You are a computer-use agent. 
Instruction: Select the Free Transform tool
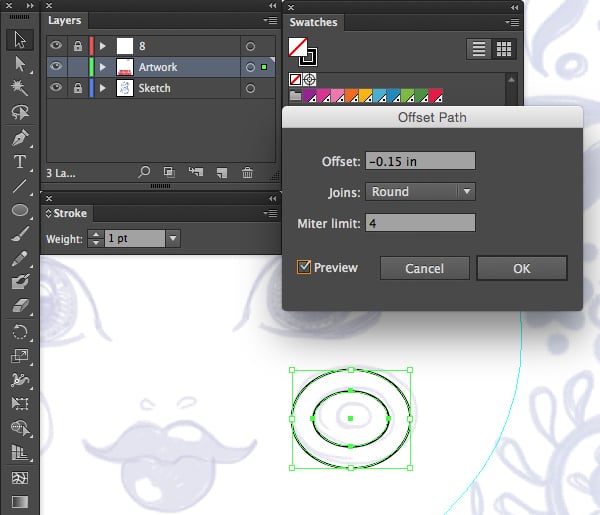coord(20,404)
